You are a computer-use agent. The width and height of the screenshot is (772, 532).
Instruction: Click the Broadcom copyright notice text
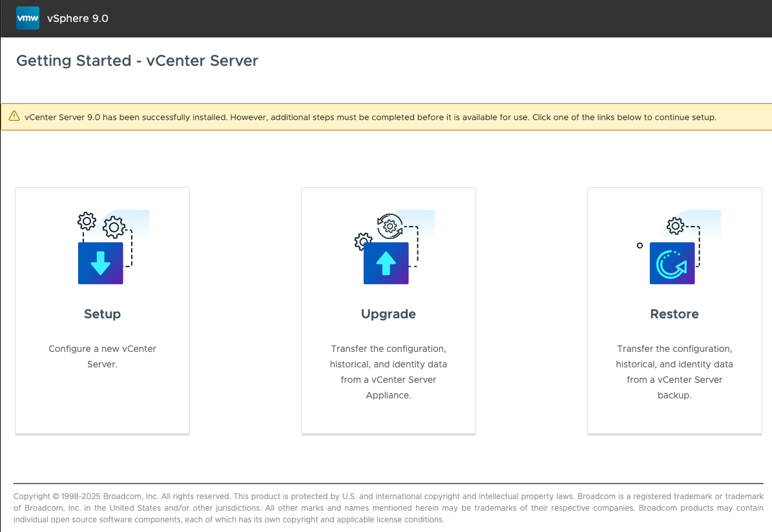click(388, 508)
